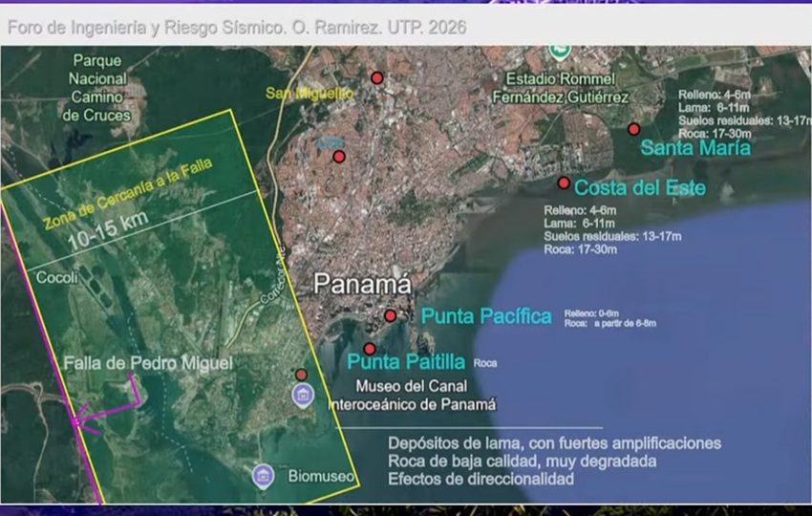Image resolution: width=812 pixels, height=516 pixels.
Task: Click the purple museum marker next to Biomuseo
Action: click(263, 475)
